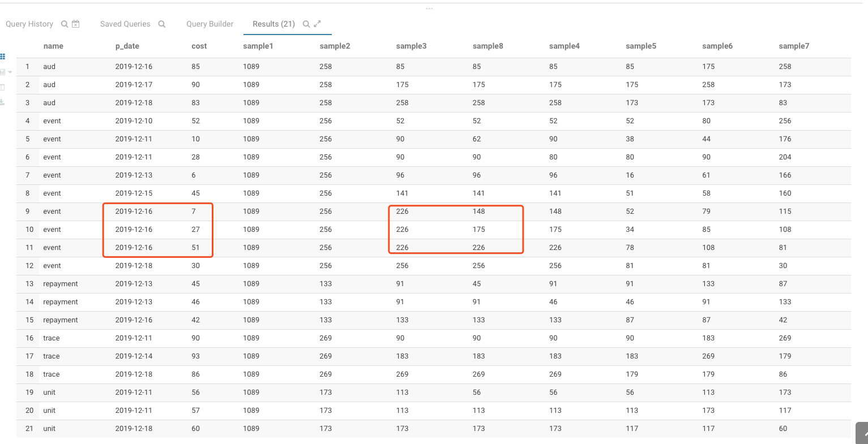Click the sample6 column header

tap(717, 46)
